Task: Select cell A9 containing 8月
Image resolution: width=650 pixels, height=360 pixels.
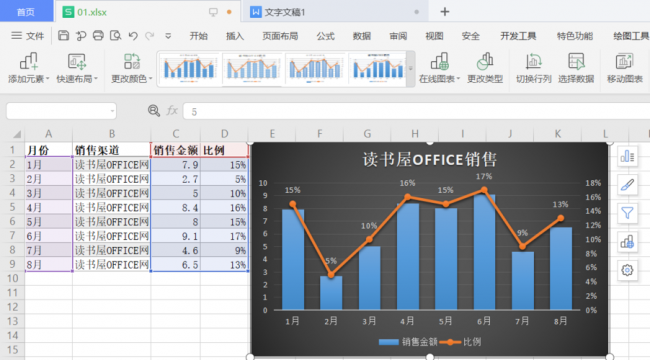Action: pos(49,265)
